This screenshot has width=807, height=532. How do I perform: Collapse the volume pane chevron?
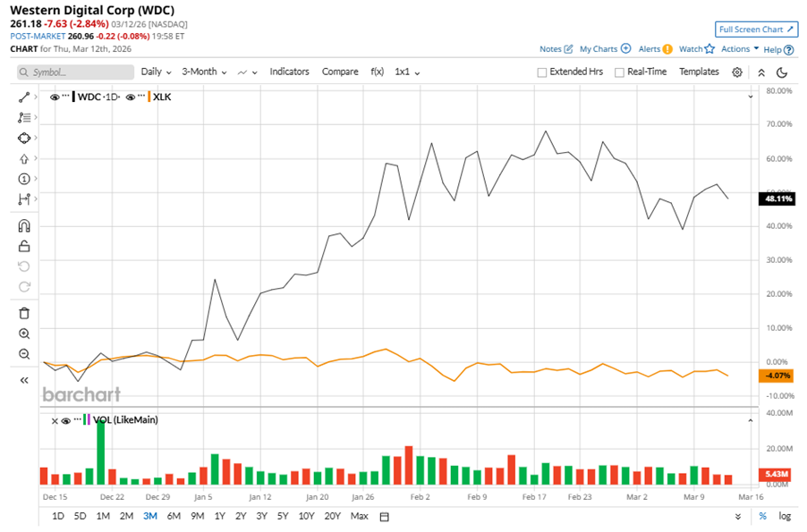751,421
